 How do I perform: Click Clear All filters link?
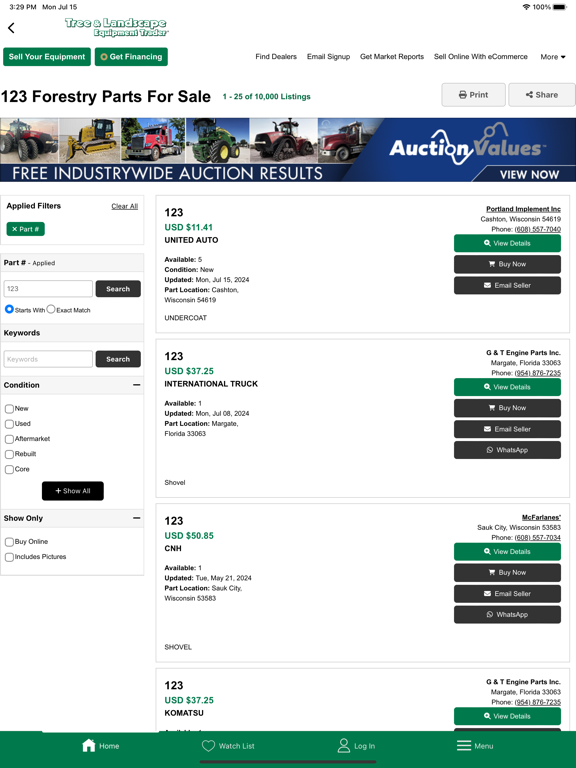[x=124, y=206]
